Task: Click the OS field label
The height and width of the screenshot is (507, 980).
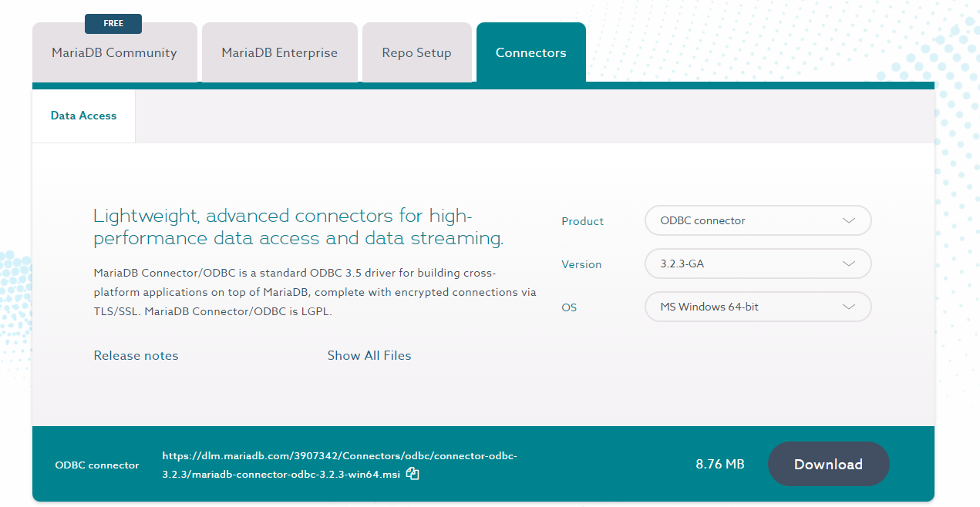Action: (569, 307)
